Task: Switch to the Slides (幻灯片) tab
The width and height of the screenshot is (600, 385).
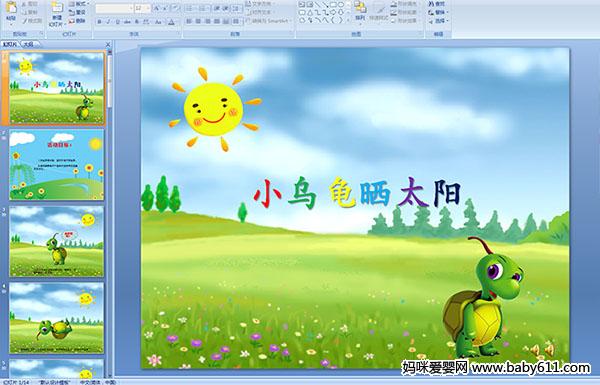Action: point(10,44)
